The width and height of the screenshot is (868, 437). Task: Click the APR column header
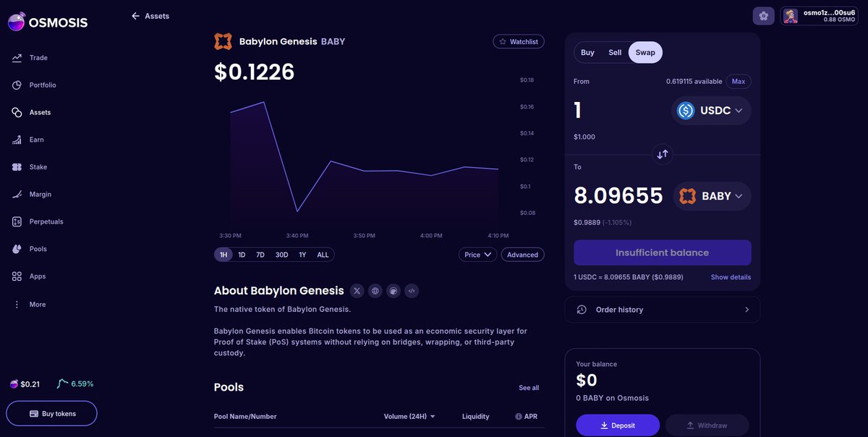[531, 417]
